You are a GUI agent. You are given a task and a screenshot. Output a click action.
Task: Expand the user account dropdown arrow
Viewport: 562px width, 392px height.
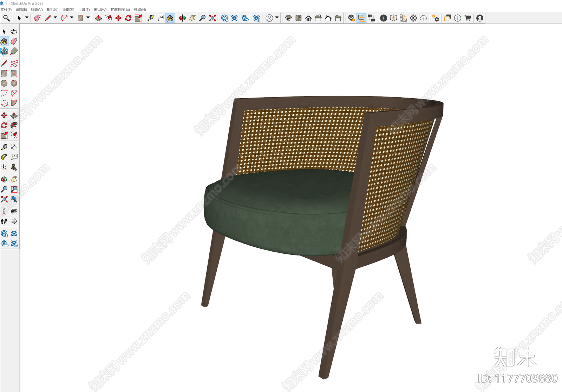pos(277,18)
